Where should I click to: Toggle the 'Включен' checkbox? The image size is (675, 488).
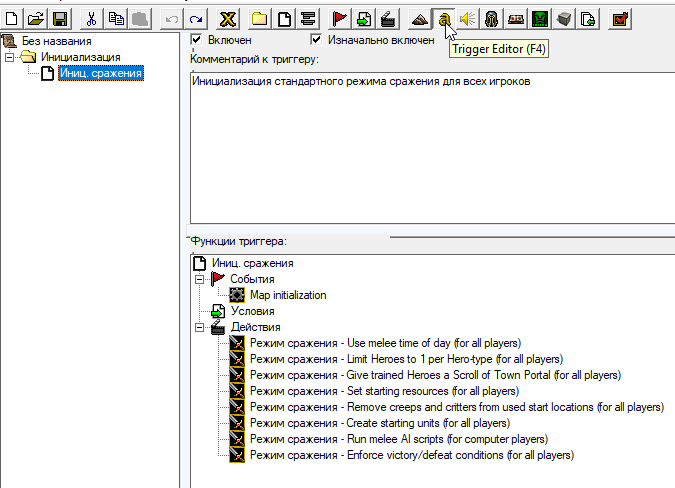click(196, 40)
